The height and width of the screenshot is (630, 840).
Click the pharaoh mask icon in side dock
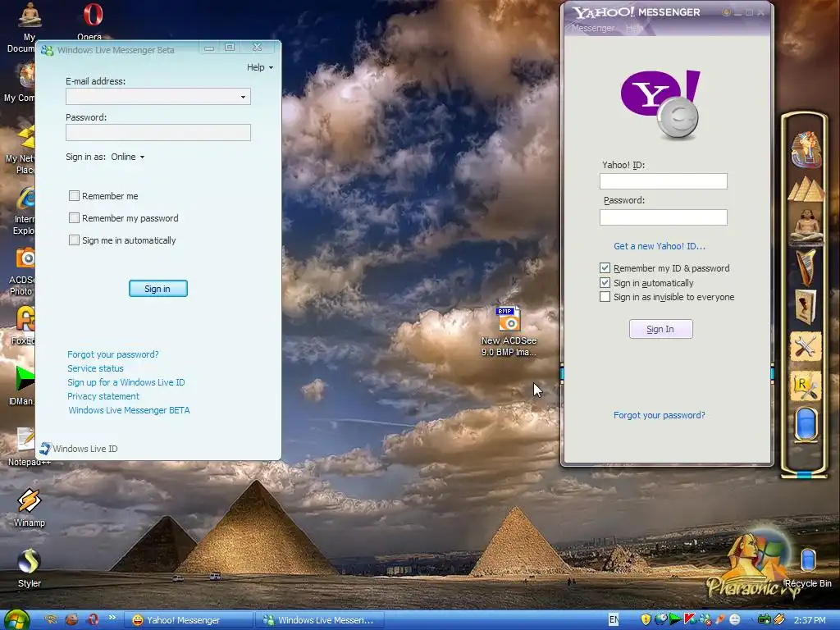(x=806, y=148)
